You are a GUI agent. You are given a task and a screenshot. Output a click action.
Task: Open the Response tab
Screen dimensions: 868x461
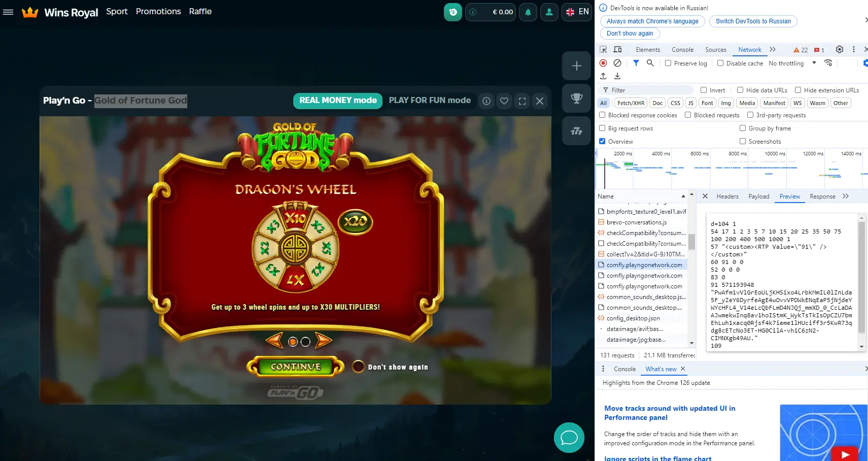click(822, 196)
